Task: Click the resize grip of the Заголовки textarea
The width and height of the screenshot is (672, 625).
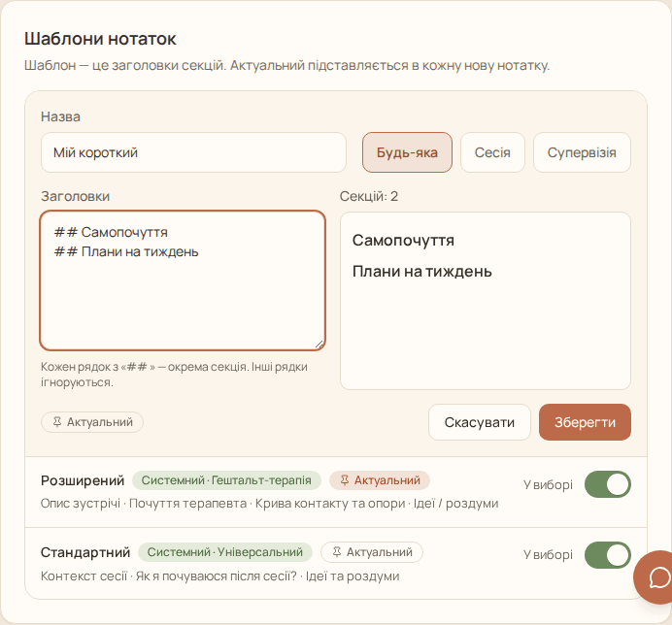Action: [x=319, y=344]
